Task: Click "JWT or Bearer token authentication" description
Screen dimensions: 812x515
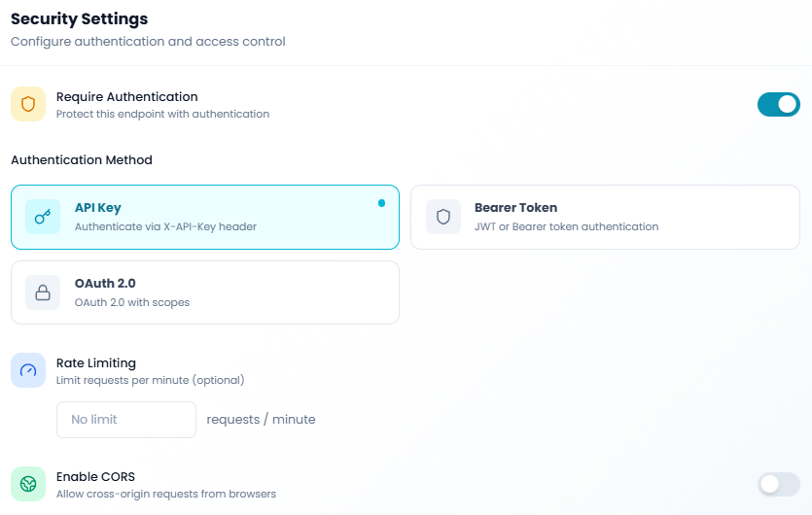Action: pyautogui.click(x=566, y=226)
